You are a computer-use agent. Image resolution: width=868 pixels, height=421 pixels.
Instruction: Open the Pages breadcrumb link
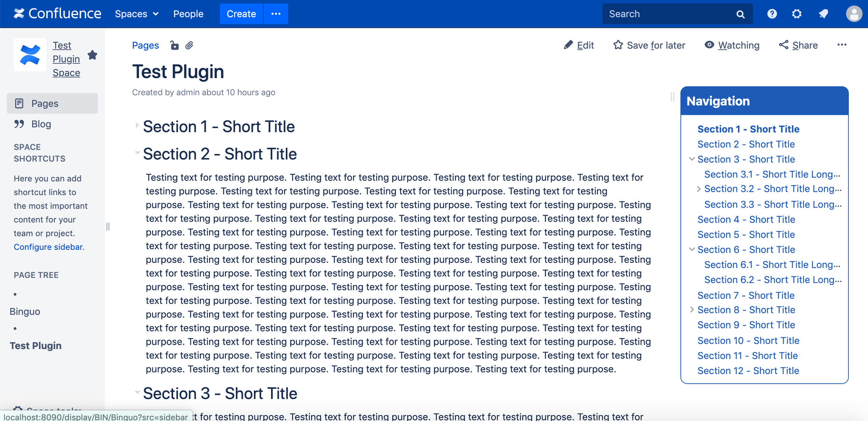tap(146, 45)
